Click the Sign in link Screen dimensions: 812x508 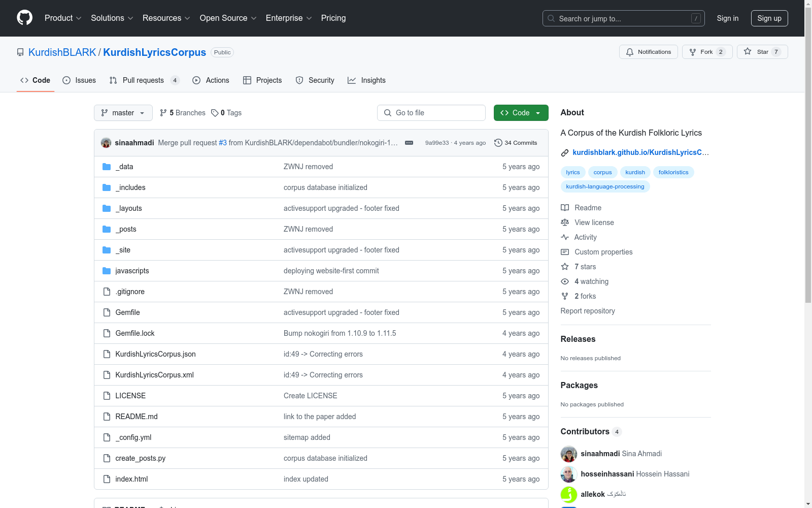click(728, 18)
